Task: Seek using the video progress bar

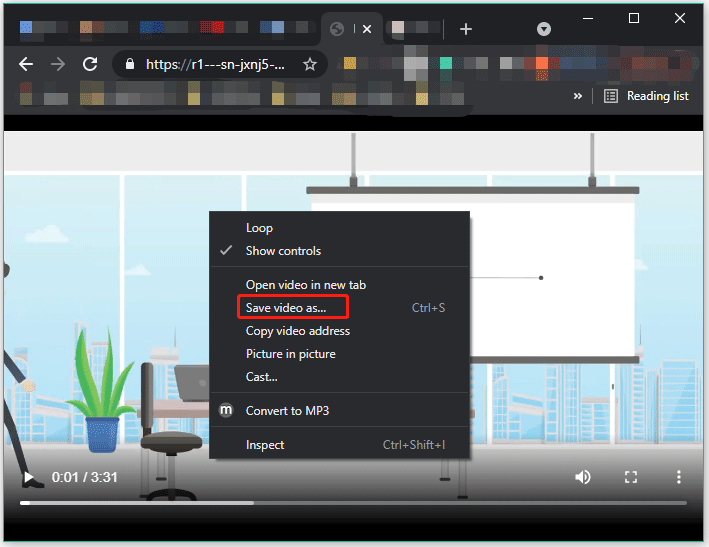Action: point(352,502)
